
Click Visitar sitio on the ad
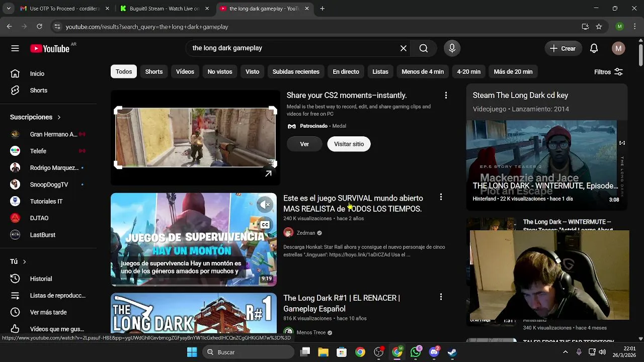[349, 144]
